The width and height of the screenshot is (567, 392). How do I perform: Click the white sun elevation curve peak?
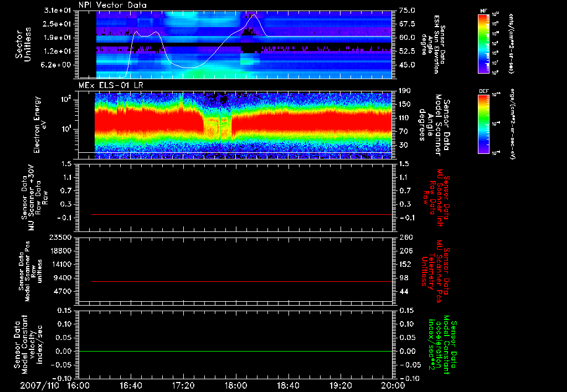pyautogui.click(x=254, y=15)
